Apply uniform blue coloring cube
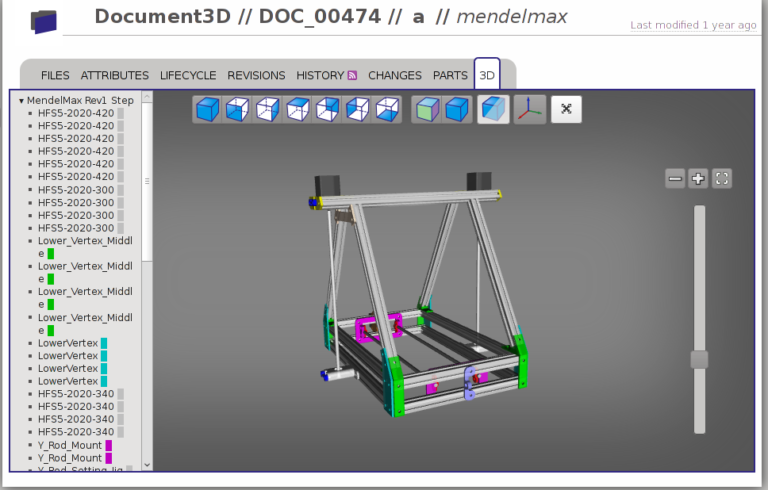The width and height of the screenshot is (768, 490). tap(457, 109)
